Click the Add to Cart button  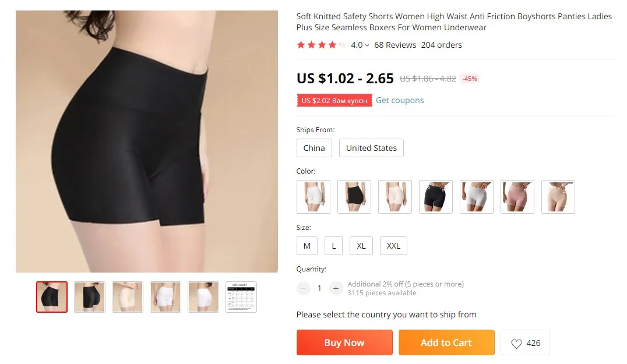pyautogui.click(x=446, y=342)
